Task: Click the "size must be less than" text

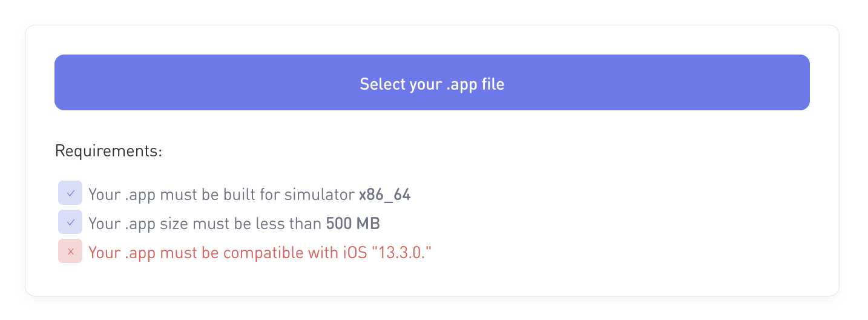Action: point(241,224)
